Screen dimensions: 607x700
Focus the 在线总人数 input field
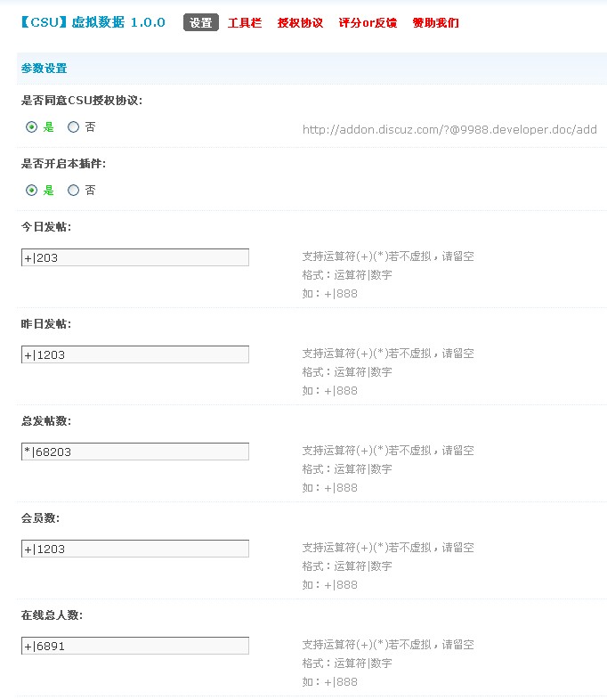tap(134, 646)
